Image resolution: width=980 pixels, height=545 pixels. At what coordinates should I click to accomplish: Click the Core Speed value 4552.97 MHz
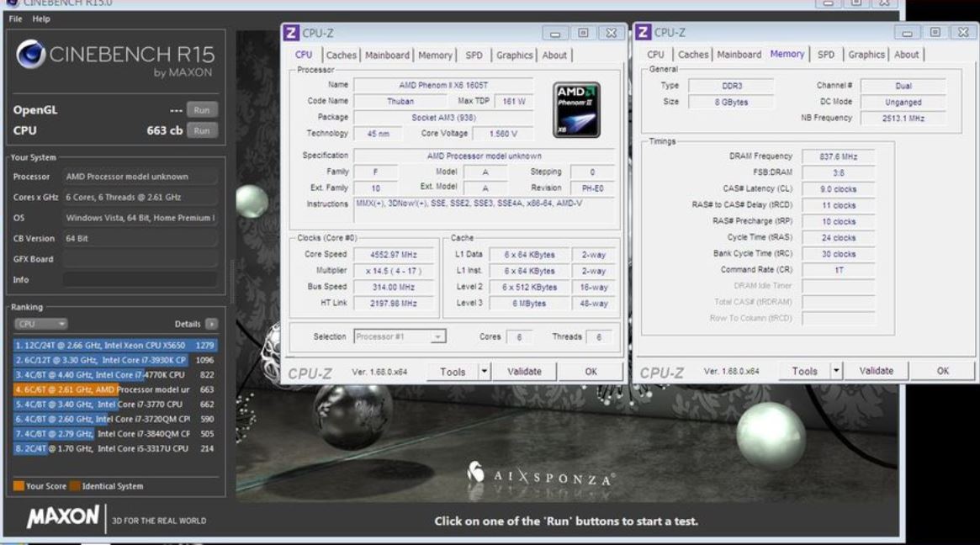point(393,254)
